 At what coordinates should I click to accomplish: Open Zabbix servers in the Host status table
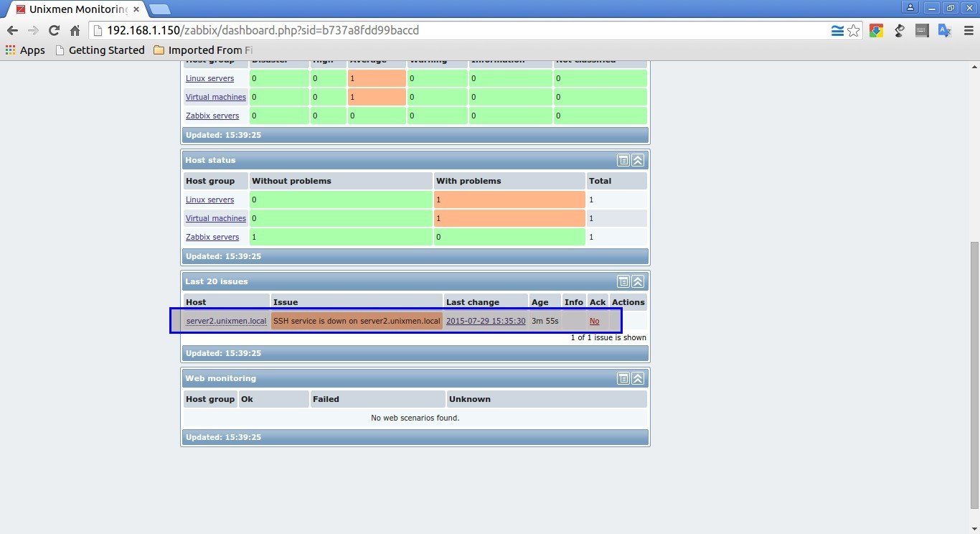(x=212, y=237)
